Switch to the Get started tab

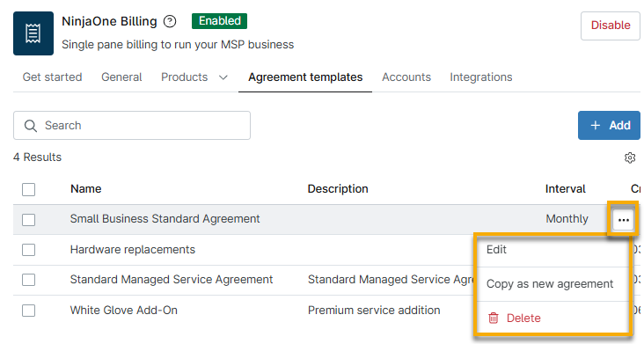point(52,77)
